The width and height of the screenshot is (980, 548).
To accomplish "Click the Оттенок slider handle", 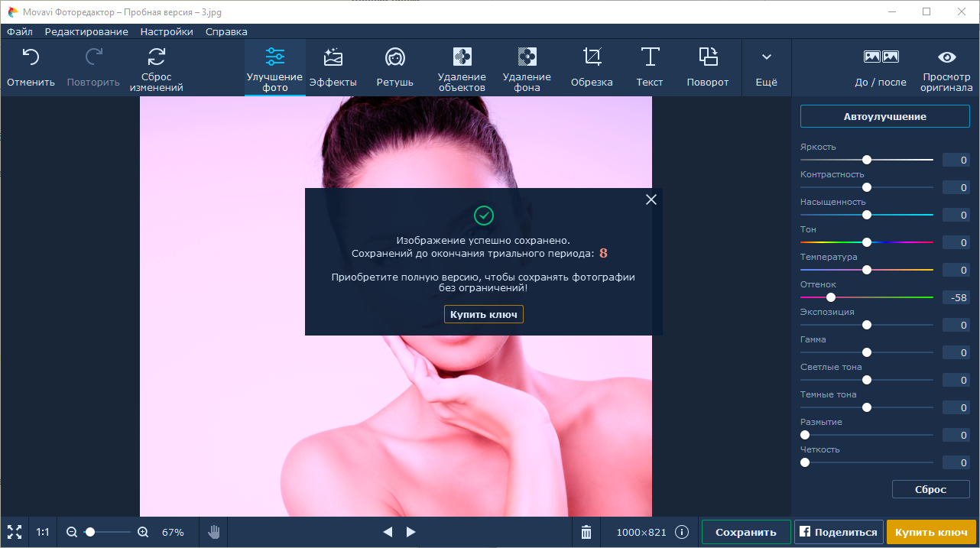I will [x=831, y=297].
